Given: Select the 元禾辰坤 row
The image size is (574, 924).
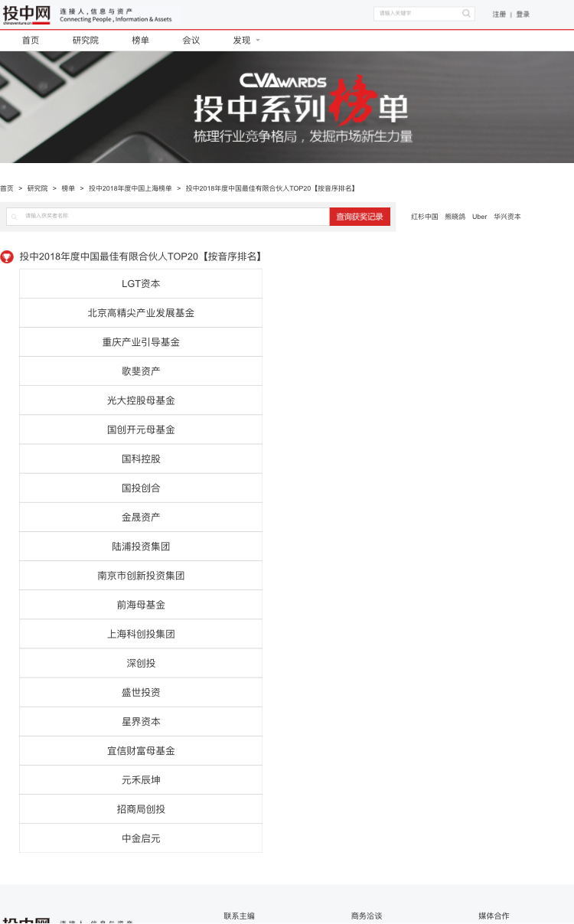Looking at the screenshot, I should (141, 779).
